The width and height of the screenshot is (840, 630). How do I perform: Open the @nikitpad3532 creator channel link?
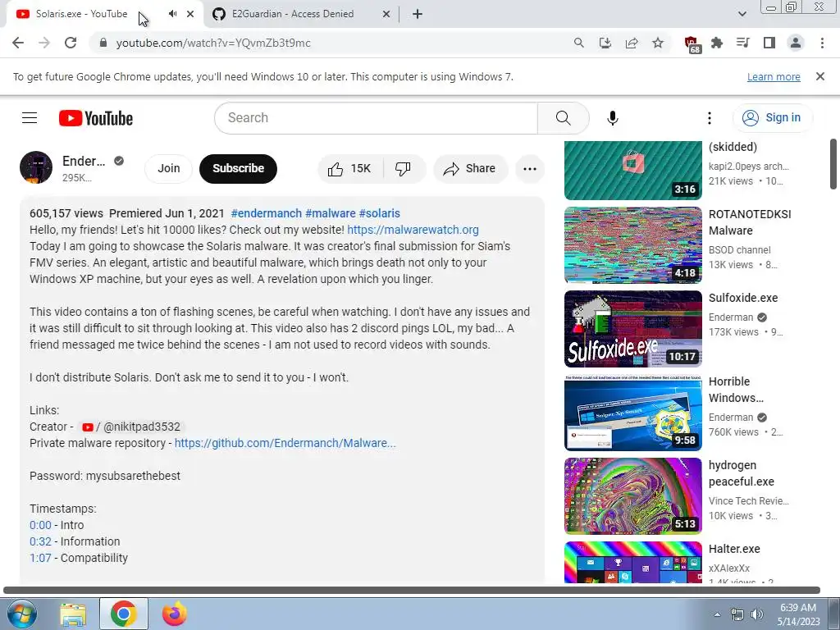(x=131, y=427)
